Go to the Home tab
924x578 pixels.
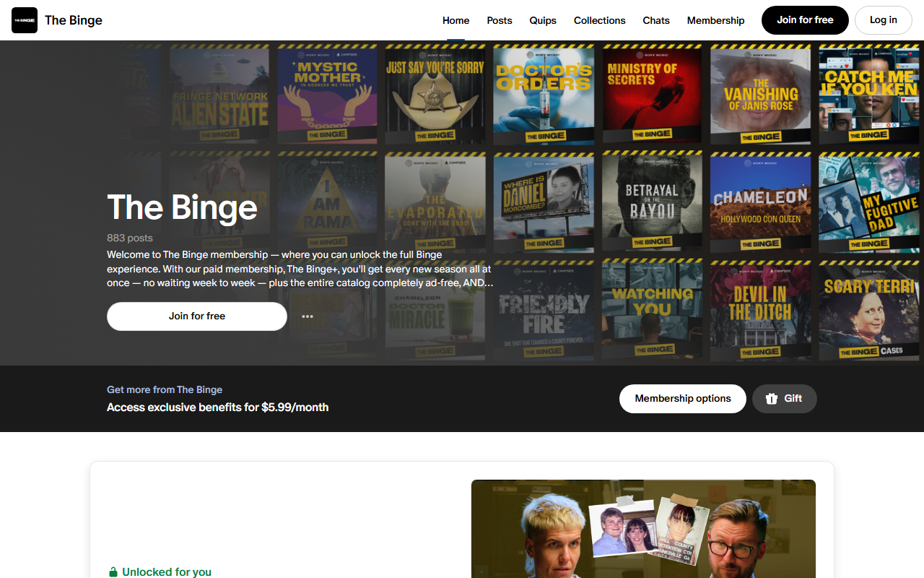(456, 20)
